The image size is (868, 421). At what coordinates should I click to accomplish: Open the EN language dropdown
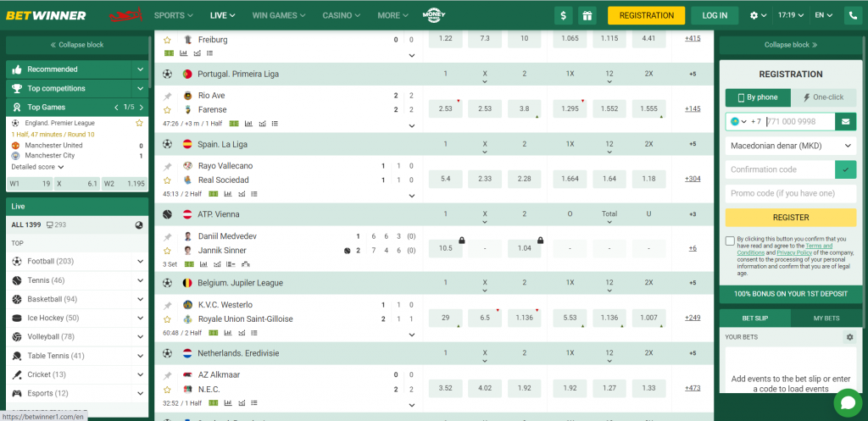[824, 15]
